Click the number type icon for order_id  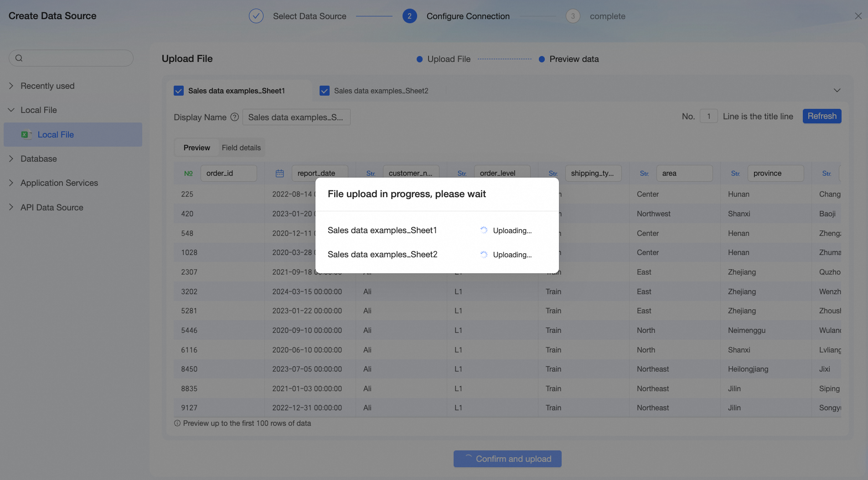[188, 173]
